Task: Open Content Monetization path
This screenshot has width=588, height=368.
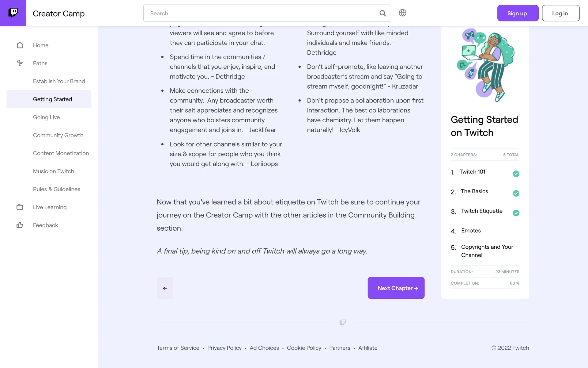Action: [61, 153]
